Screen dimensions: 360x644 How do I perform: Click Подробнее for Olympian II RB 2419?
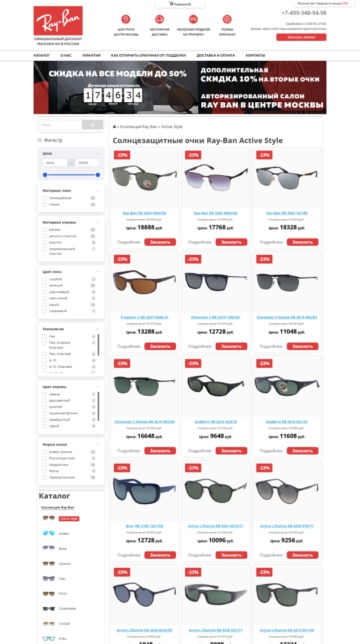tap(199, 346)
